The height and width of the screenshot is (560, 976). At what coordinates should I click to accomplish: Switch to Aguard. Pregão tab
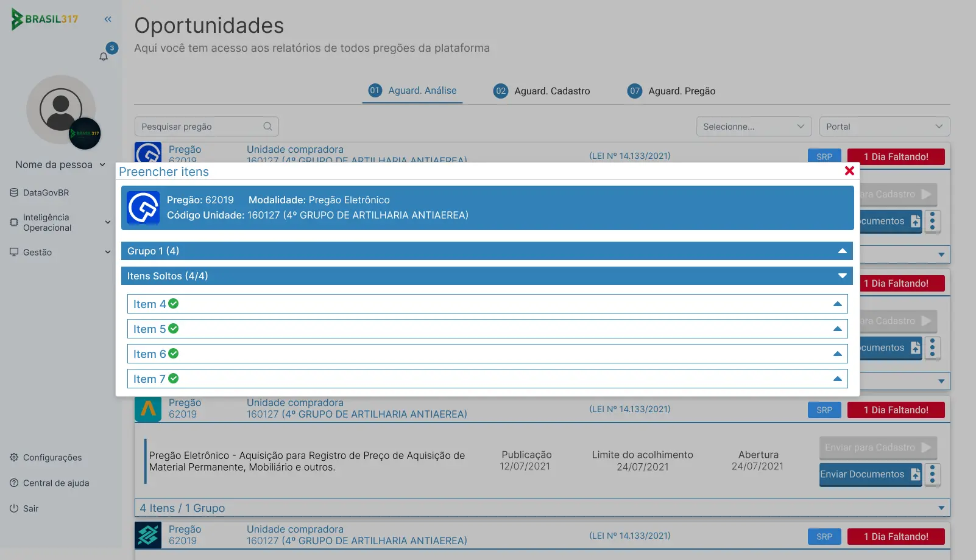coord(671,91)
